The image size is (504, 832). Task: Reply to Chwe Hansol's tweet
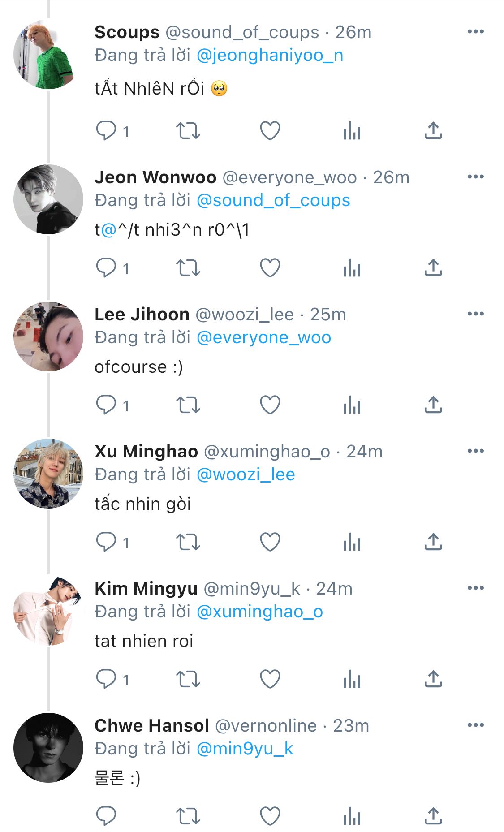106,816
